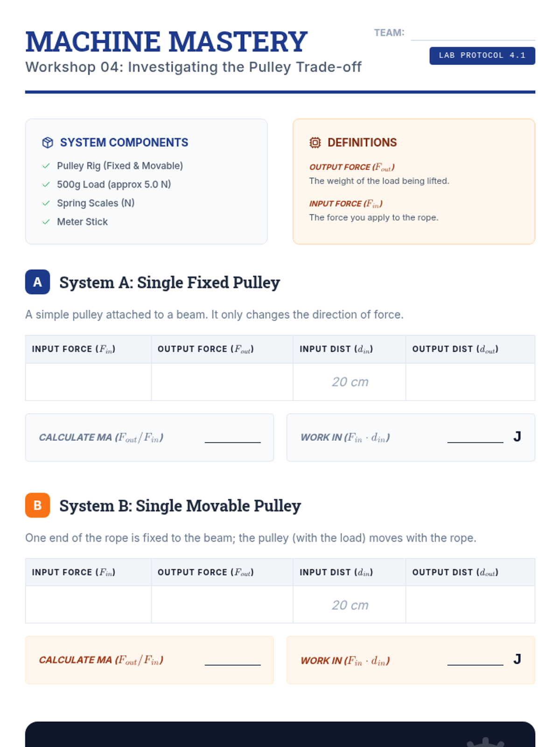Select System A's empty Output Force cell
The height and width of the screenshot is (747, 560).
(222, 382)
